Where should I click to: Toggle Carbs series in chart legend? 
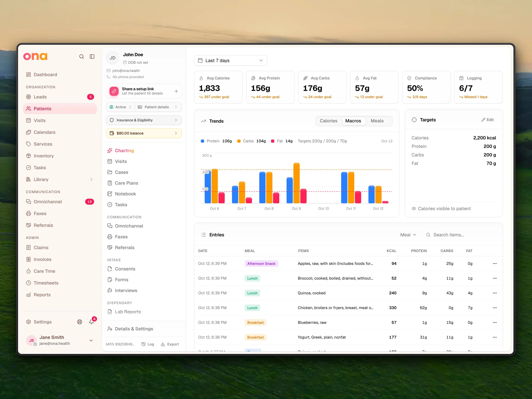251,141
